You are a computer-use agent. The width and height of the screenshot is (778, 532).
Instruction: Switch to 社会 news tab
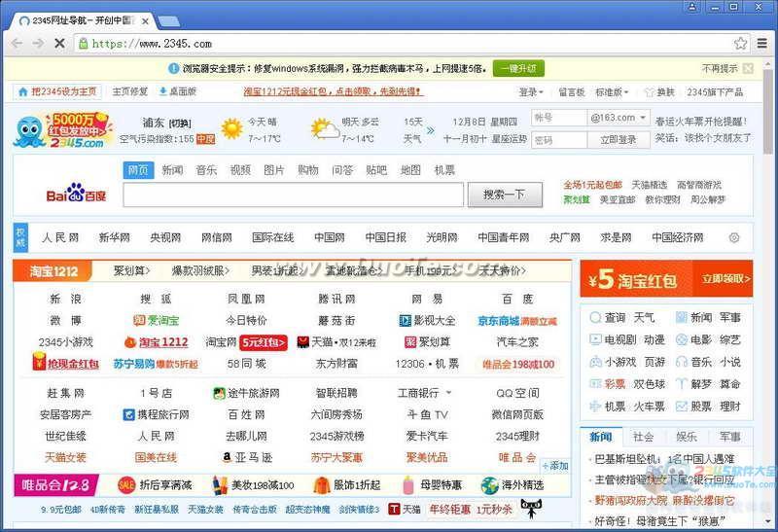coord(644,437)
